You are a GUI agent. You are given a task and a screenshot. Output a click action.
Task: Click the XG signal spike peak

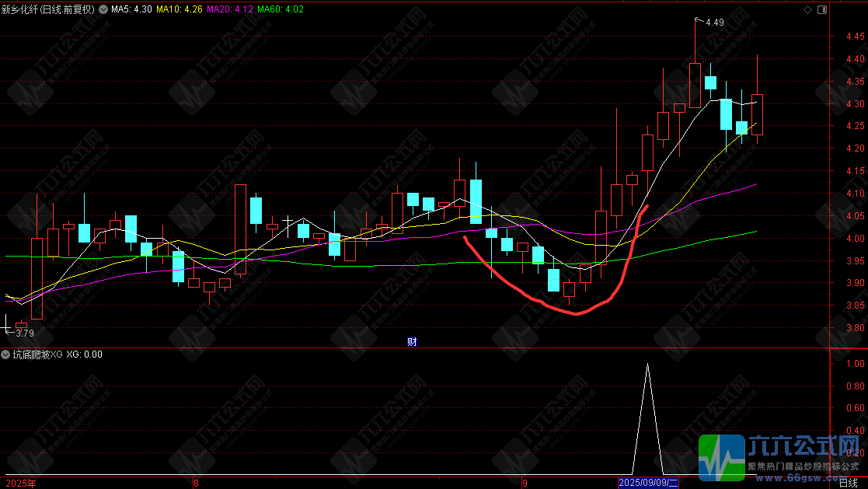coord(647,365)
